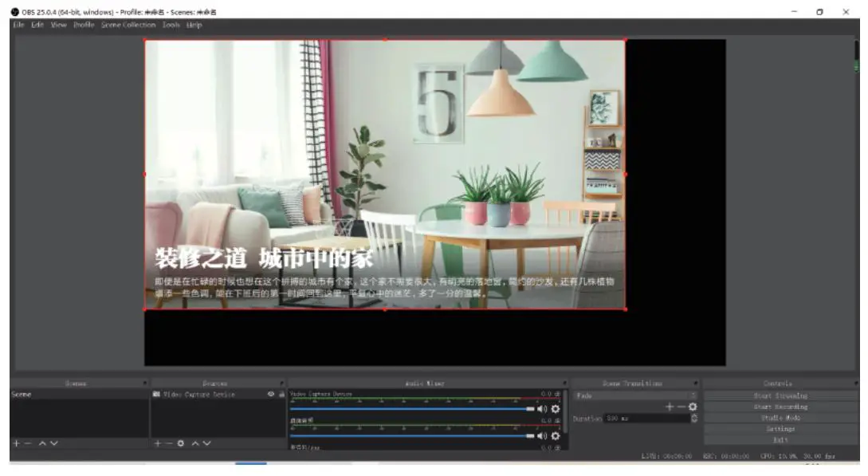This screenshot has height=476, width=868.
Task: Toggle lock on Video Capture Device source
Action: tap(281, 395)
